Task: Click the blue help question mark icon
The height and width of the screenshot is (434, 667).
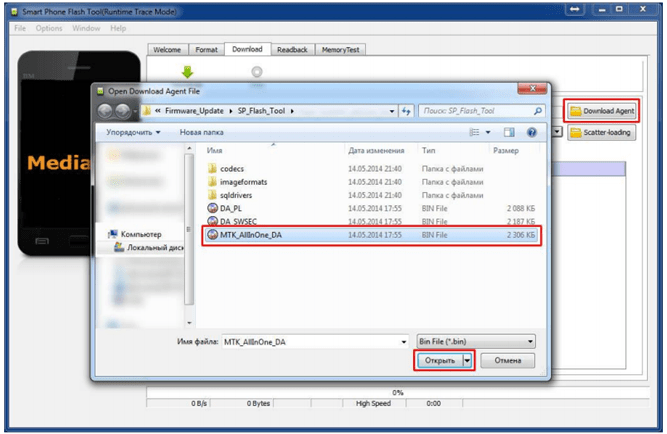Action: coord(531,132)
